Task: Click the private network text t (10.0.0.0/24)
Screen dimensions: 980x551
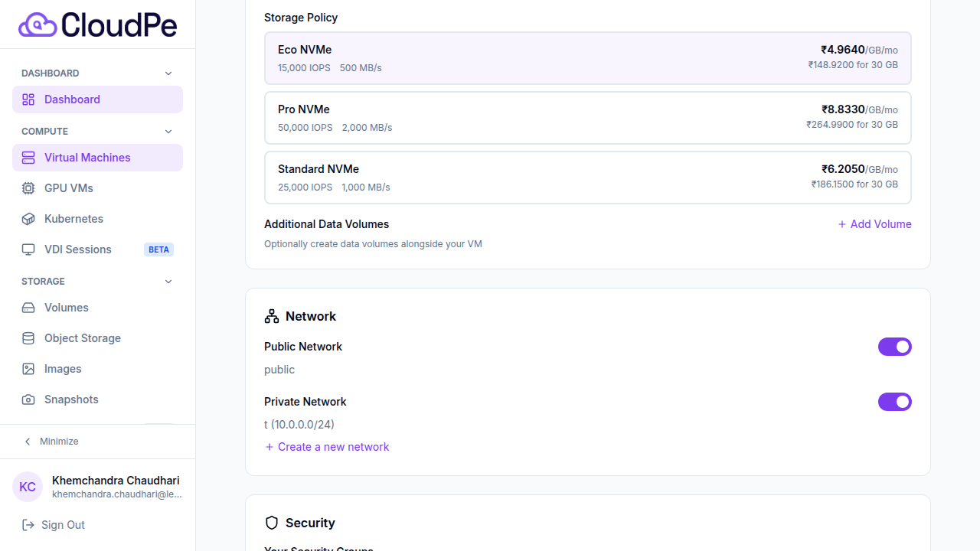Action: pyautogui.click(x=299, y=425)
